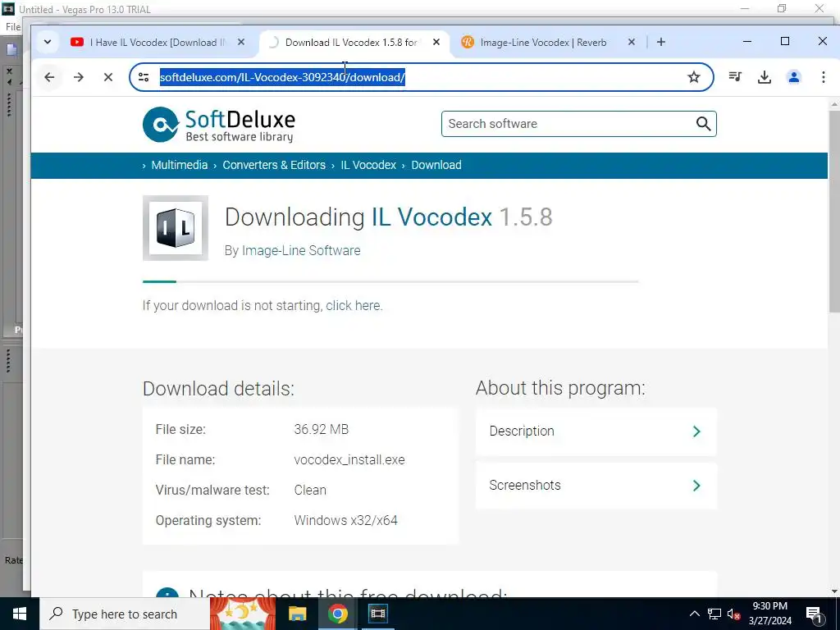Switch to the YouTube 'I Have IL Vocodex' tab
840x630 pixels.
(x=157, y=42)
